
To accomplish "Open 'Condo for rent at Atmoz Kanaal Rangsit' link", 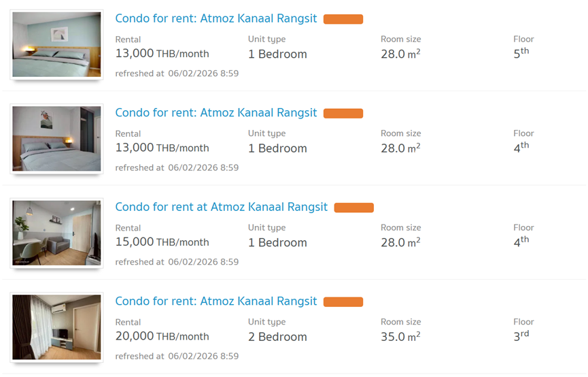I will point(222,207).
